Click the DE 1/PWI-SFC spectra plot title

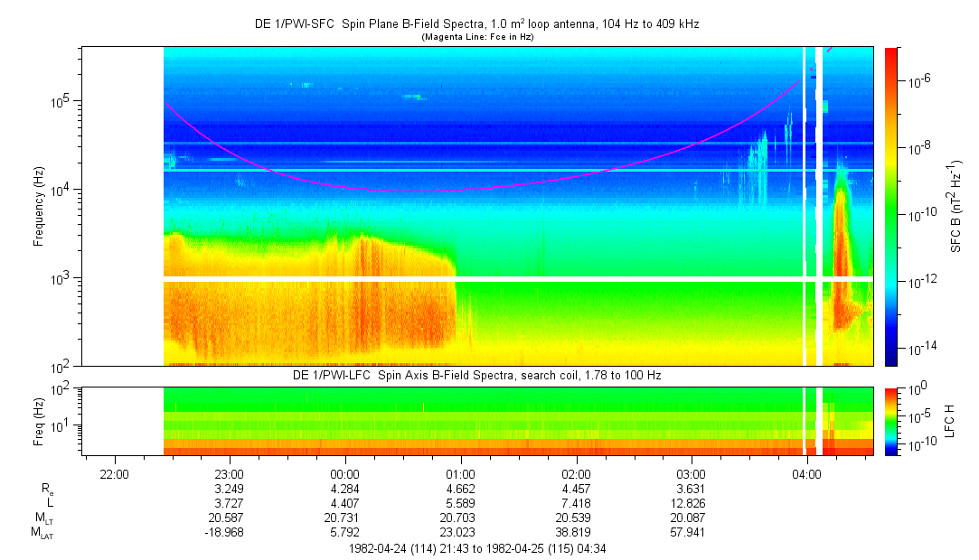[x=476, y=24]
